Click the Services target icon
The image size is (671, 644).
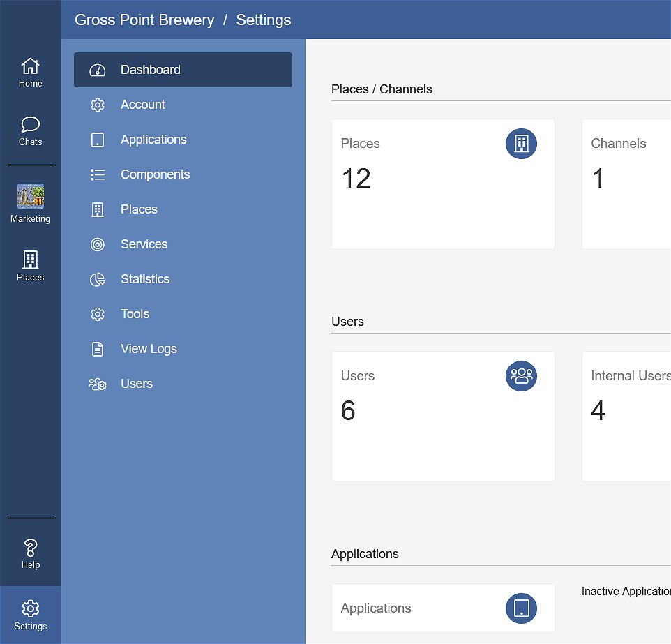tap(98, 244)
